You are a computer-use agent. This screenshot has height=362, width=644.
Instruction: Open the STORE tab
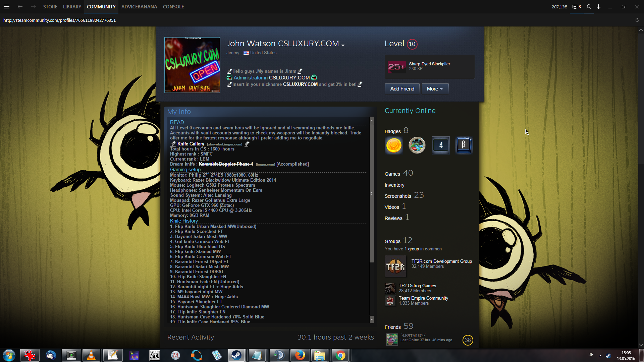pos(50,7)
